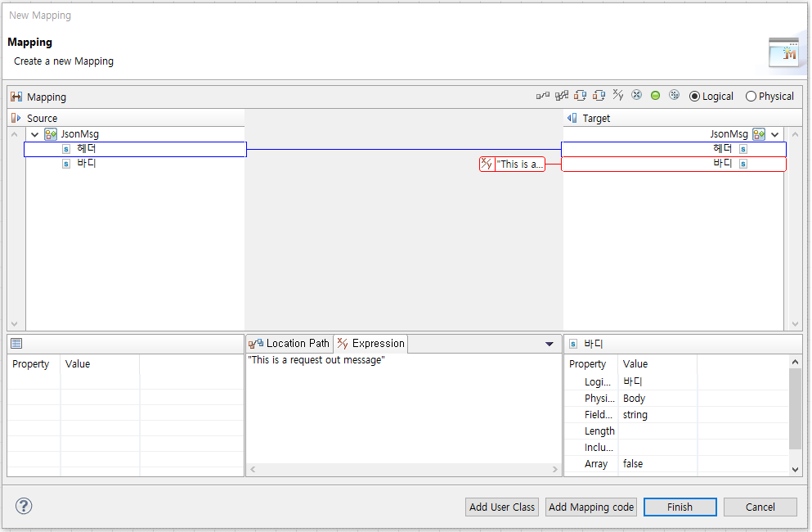Click the map-all-nodes toolbar icon

tap(562, 95)
